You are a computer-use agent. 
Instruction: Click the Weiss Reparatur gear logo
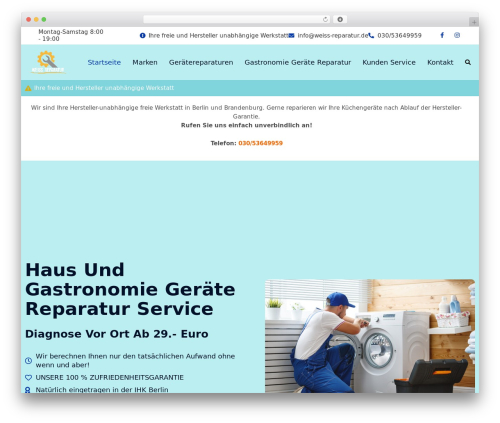point(48,62)
